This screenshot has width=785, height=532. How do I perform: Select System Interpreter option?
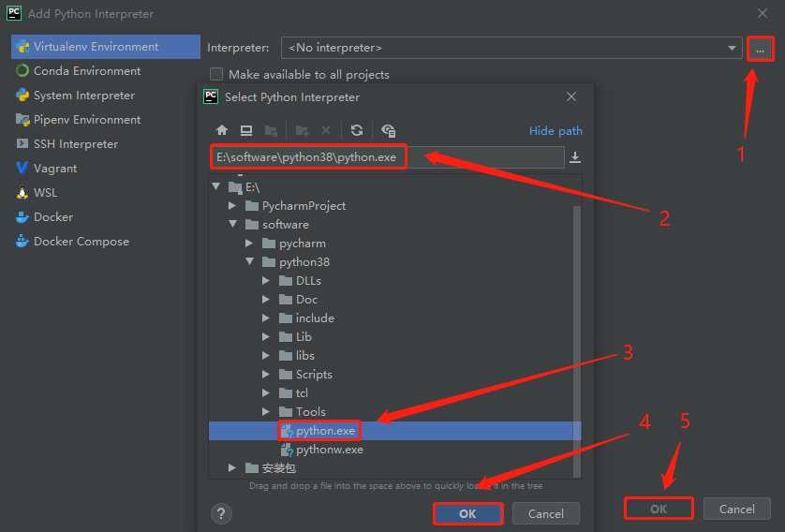[x=106, y=96]
